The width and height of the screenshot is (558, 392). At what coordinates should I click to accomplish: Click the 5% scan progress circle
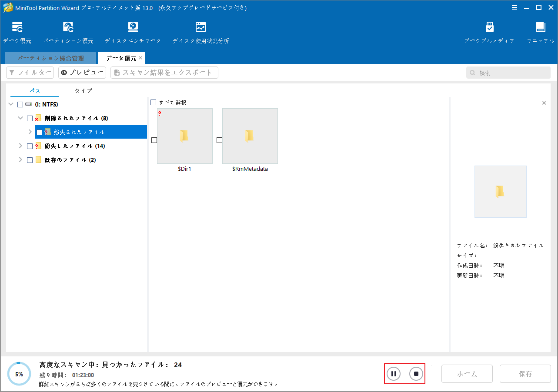coord(19,373)
